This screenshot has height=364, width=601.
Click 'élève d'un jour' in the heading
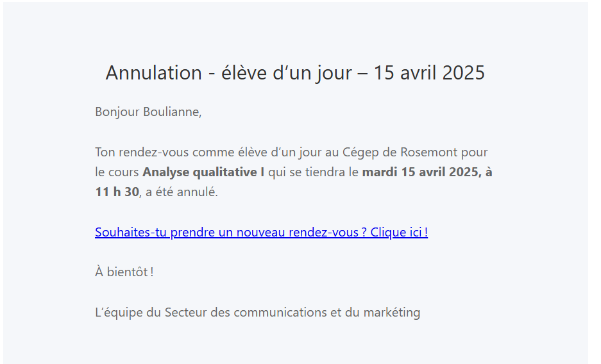pos(286,73)
